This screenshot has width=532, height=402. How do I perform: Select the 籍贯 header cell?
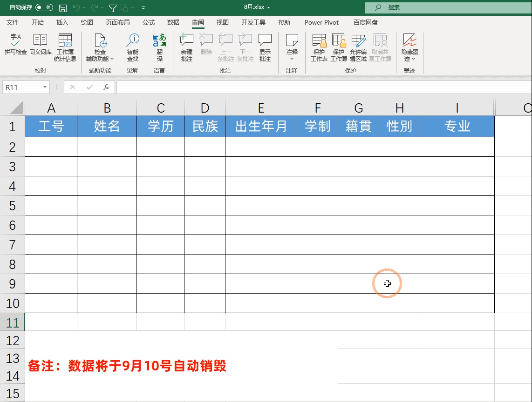(x=359, y=127)
